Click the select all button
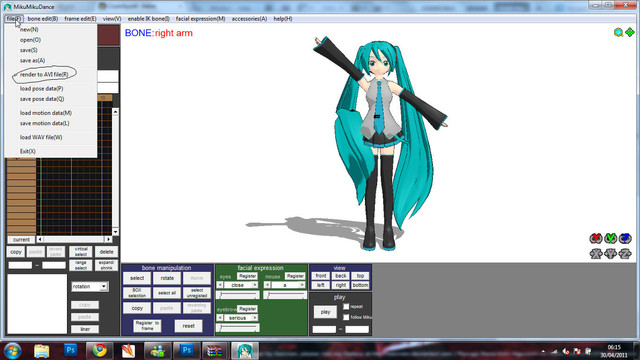 [167, 293]
